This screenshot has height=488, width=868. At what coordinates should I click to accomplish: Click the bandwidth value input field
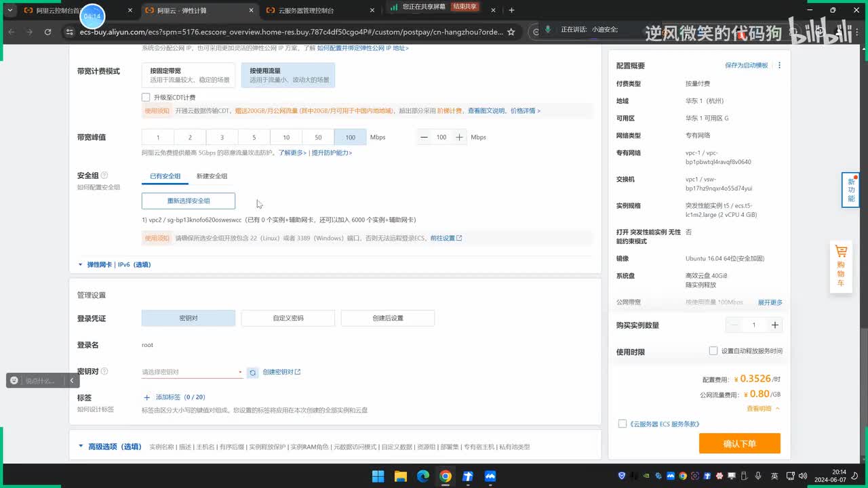(x=441, y=137)
